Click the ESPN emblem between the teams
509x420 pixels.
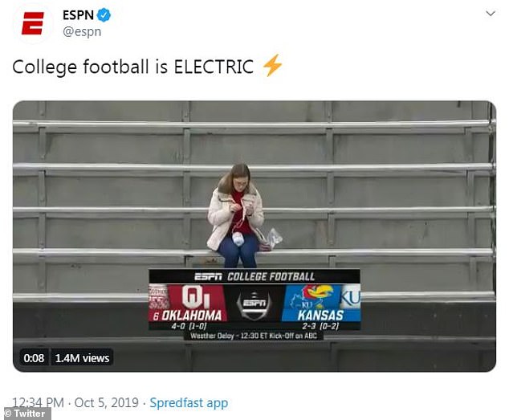pos(254,305)
